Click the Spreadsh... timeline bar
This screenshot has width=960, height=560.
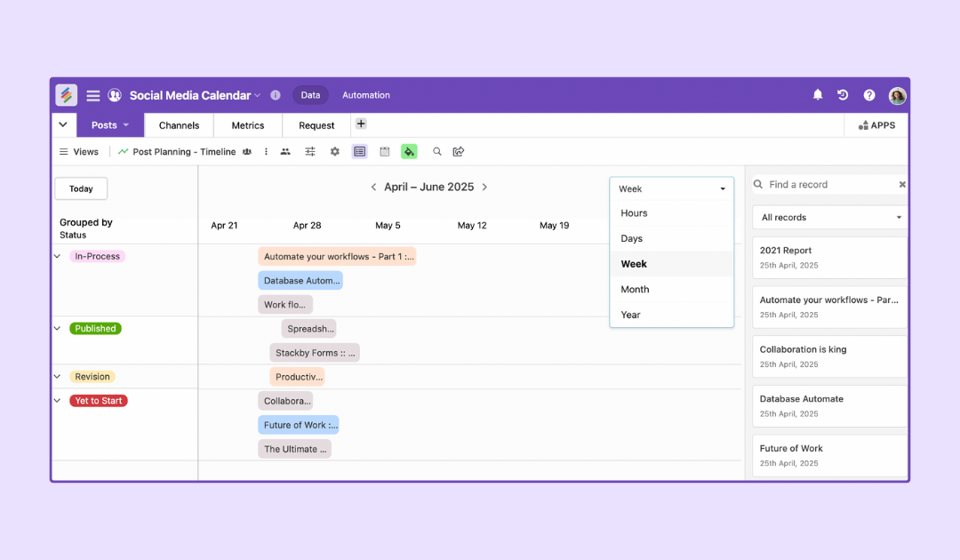pyautogui.click(x=309, y=329)
